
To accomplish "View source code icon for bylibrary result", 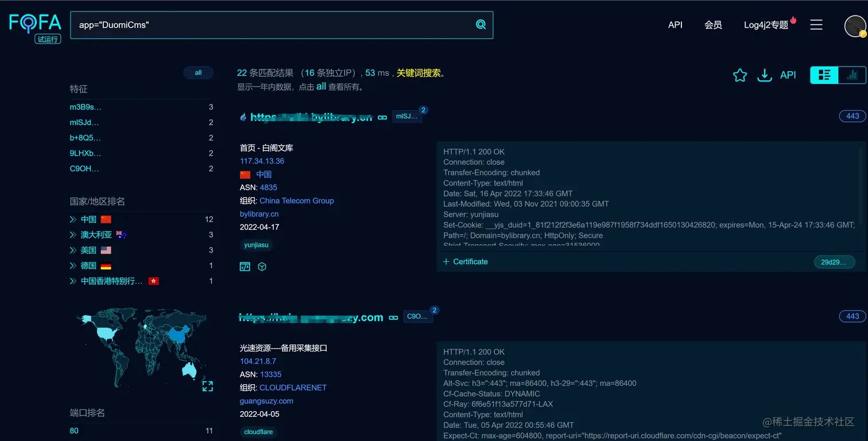I will pyautogui.click(x=245, y=266).
